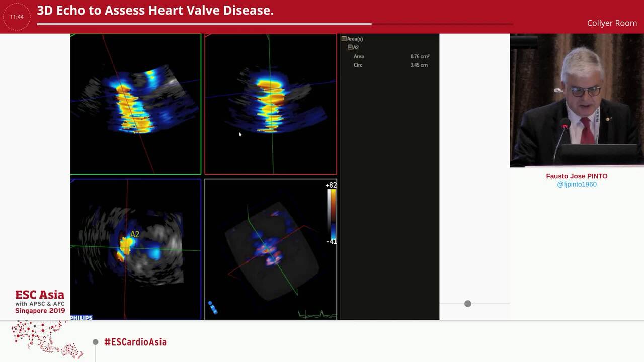The height and width of the screenshot is (362, 644).
Task: Select the green-bordered echo quadrant
Action: tap(136, 104)
